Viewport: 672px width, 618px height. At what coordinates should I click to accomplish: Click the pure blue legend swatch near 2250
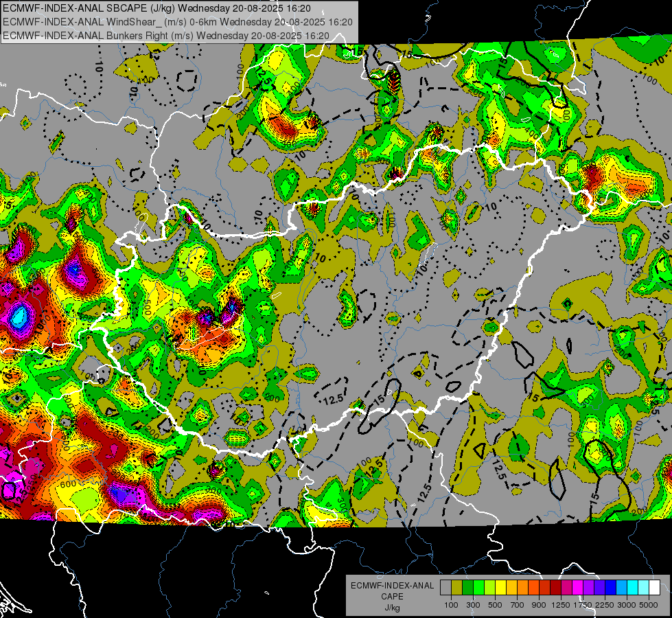point(611,588)
